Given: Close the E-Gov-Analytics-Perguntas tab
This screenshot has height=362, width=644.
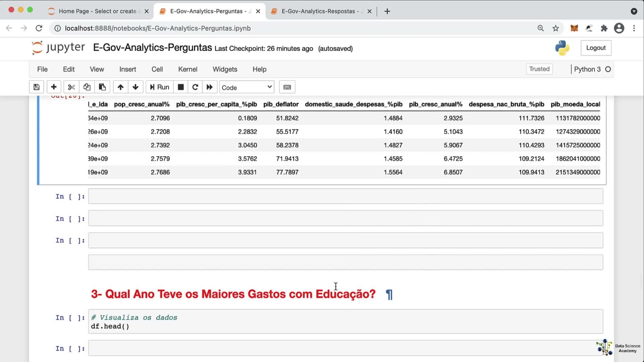Looking at the screenshot, I should 258,11.
